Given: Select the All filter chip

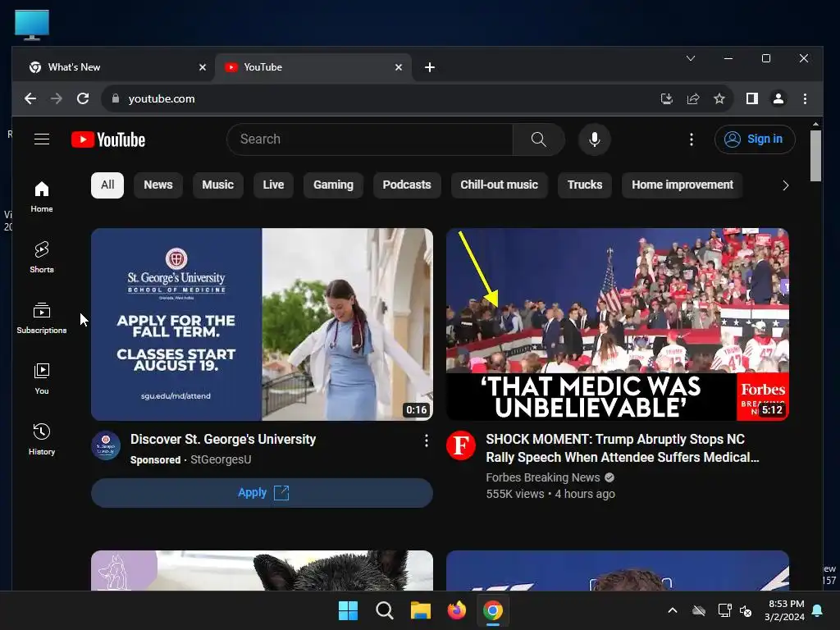Looking at the screenshot, I should click(x=107, y=185).
